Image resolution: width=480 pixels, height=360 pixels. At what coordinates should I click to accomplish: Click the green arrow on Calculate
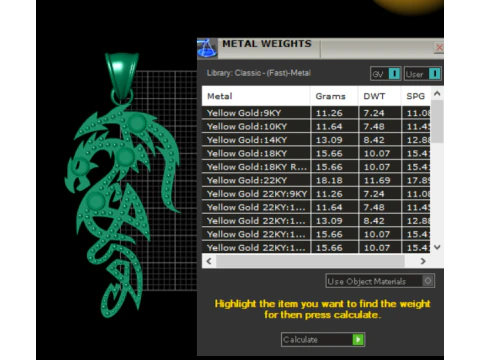(358, 340)
